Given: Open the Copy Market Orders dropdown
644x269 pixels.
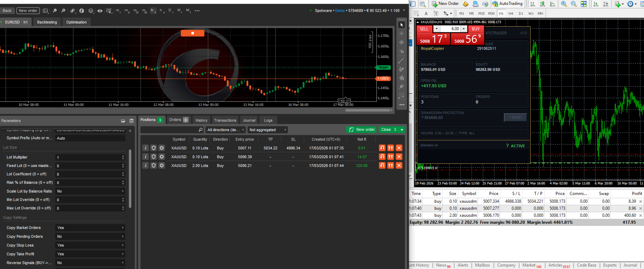Looking at the screenshot, I should coord(90,228).
